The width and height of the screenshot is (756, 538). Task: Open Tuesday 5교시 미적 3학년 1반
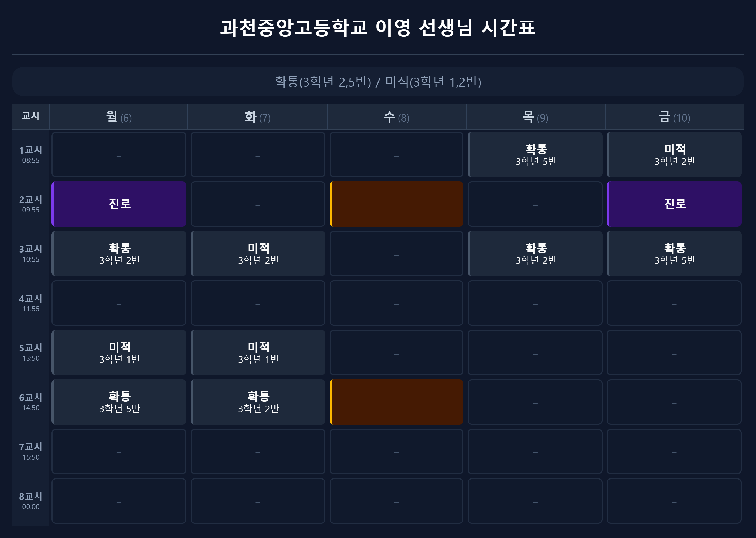[x=258, y=352]
